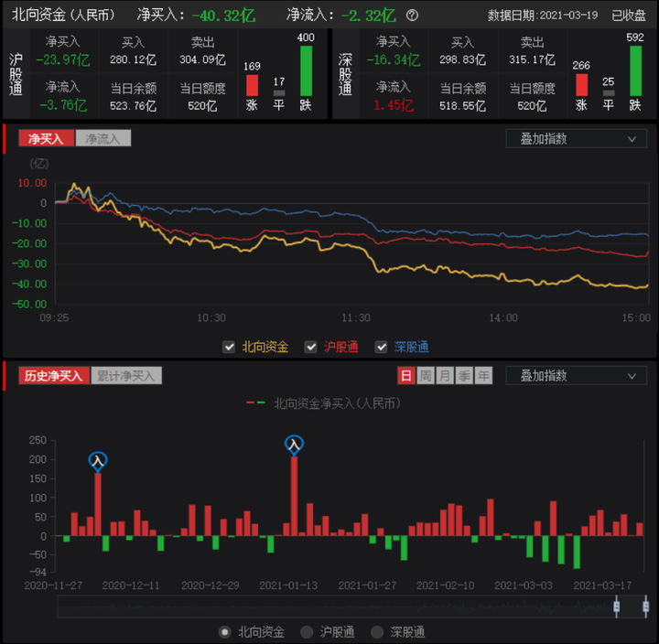Select the 深股通 radio button

(x=377, y=632)
